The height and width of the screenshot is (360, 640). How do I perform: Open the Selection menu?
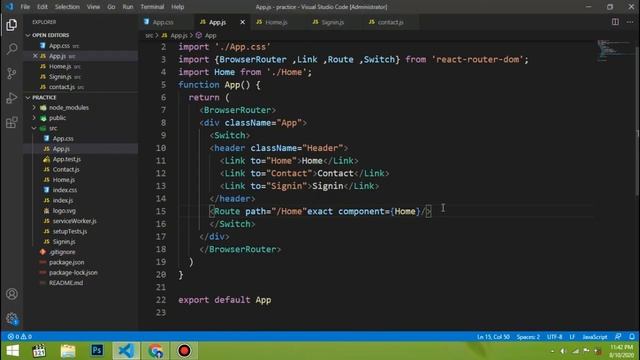(67, 7)
